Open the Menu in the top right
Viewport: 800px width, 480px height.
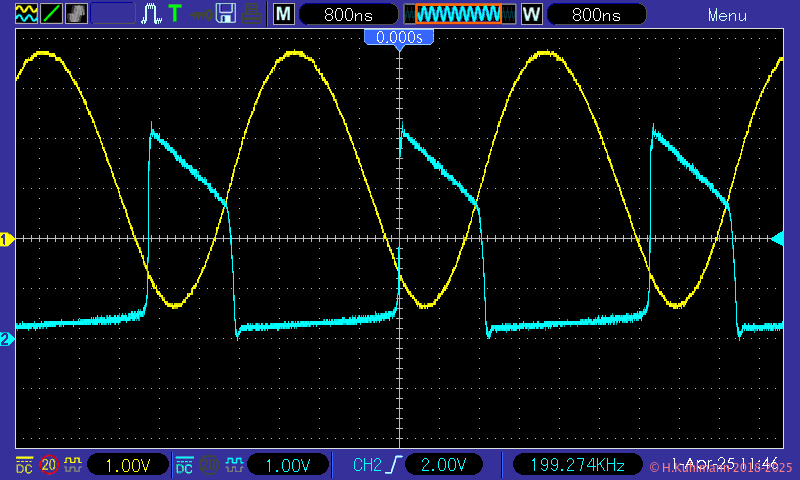(727, 15)
